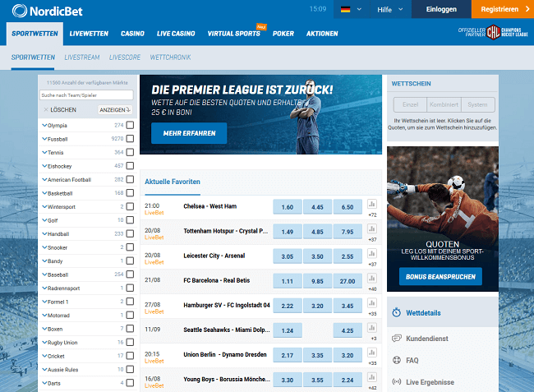Expand the Motorrad category chevron
This screenshot has width=534, height=392.
tap(44, 315)
